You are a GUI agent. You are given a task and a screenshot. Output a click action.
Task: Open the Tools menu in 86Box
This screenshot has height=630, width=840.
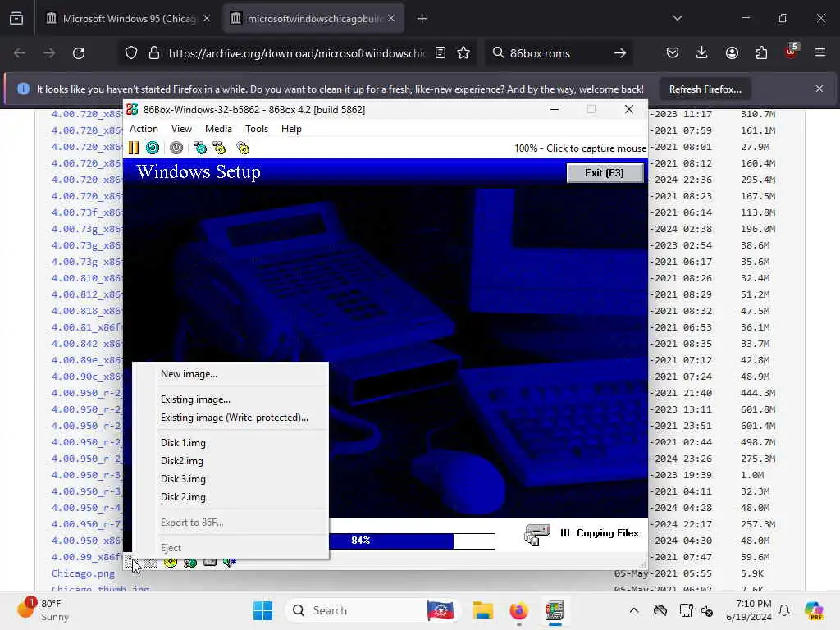(x=257, y=129)
